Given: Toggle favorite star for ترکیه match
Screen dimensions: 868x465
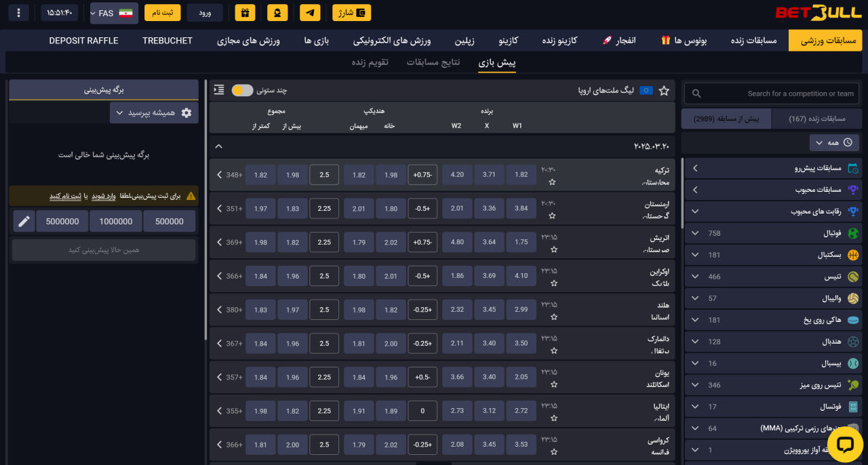Looking at the screenshot, I should [x=553, y=182].
